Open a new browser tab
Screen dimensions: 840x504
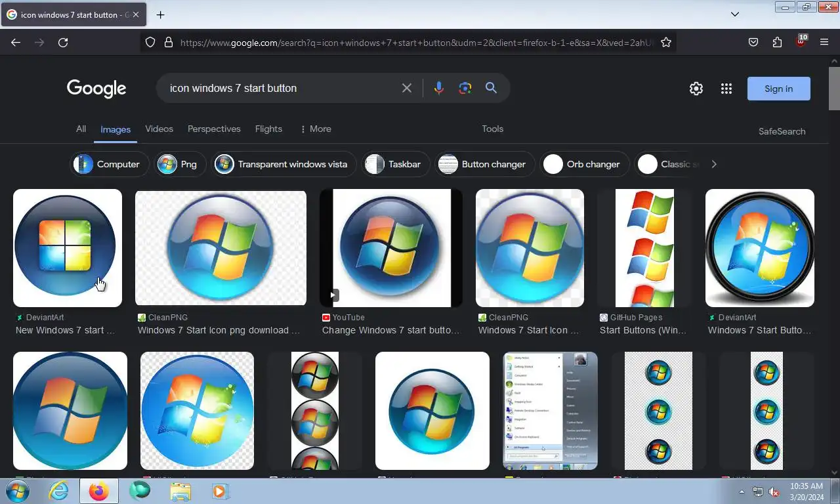point(160,14)
